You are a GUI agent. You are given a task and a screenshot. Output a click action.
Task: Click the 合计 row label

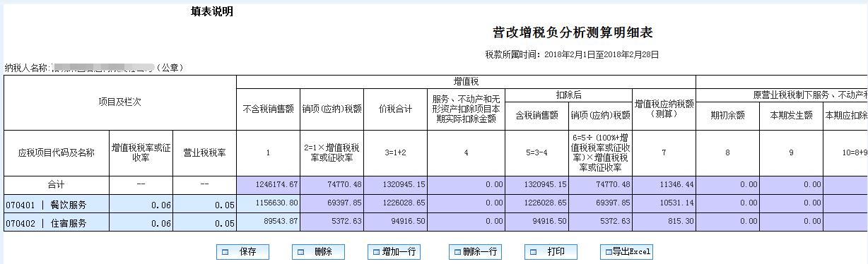[x=57, y=184]
